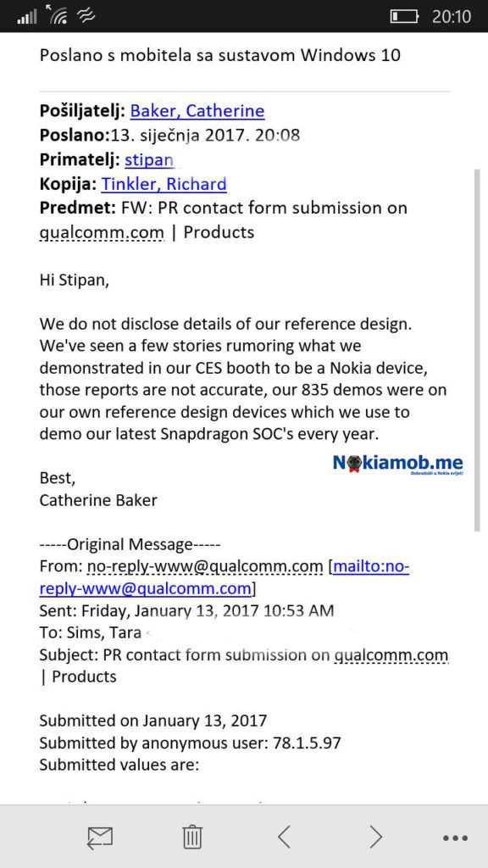Open qualcomm.com link in subject line

click(x=102, y=232)
